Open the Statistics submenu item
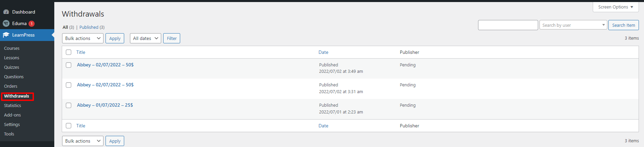Viewport: 644px width, 147px height. pyautogui.click(x=13, y=106)
